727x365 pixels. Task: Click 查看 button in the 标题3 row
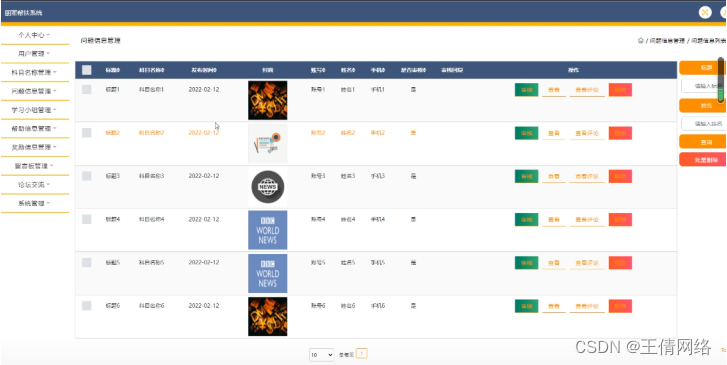click(x=554, y=176)
